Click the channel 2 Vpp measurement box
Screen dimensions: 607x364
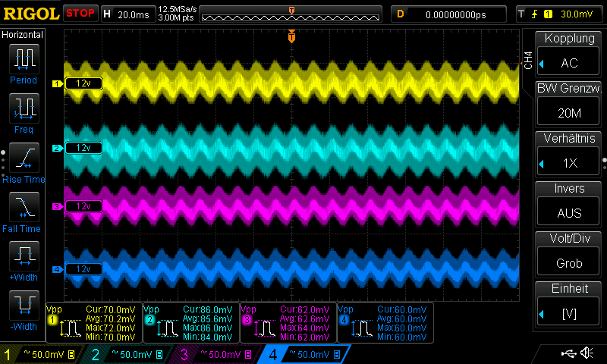point(192,322)
